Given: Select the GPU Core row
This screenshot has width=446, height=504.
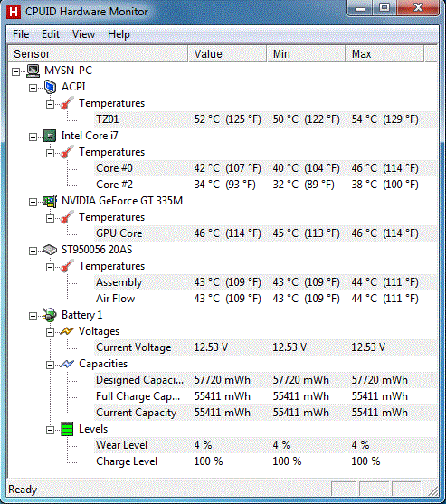Looking at the screenshot, I should 265,233.
